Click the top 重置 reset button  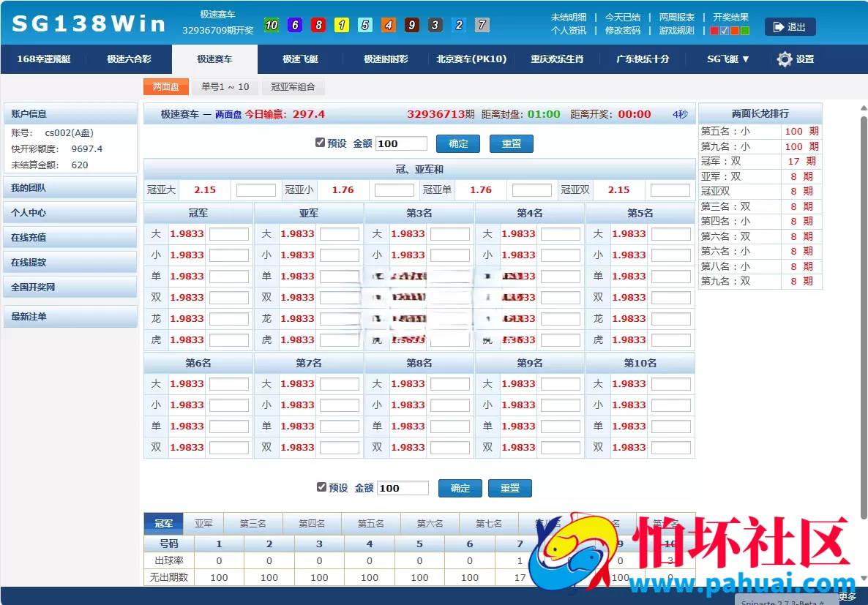click(x=512, y=144)
